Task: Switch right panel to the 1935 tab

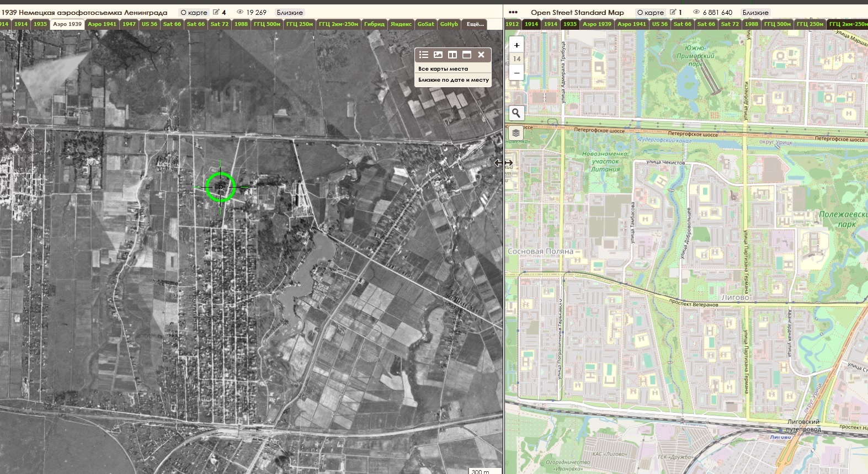Action: (x=570, y=24)
